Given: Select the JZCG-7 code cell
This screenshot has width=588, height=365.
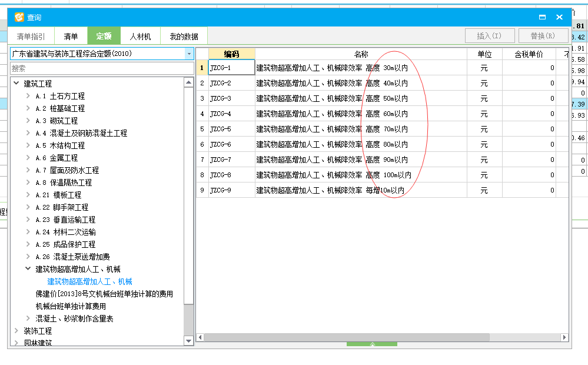Looking at the screenshot, I should [x=231, y=160].
